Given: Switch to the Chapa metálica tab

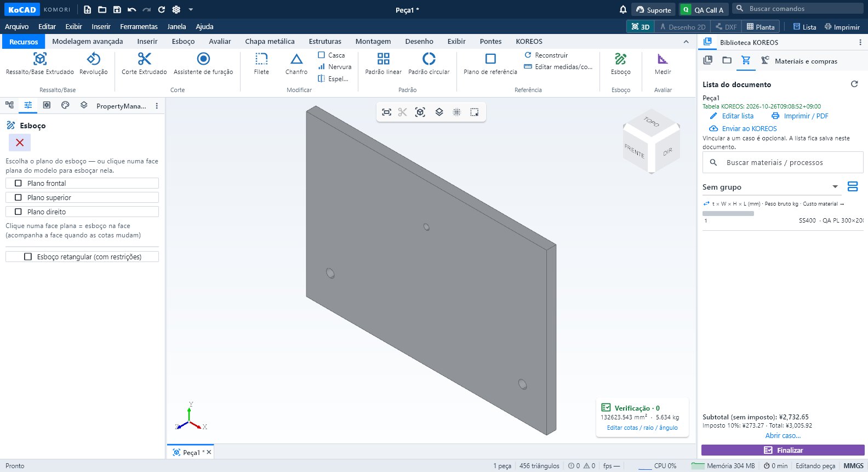Looking at the screenshot, I should tap(270, 41).
